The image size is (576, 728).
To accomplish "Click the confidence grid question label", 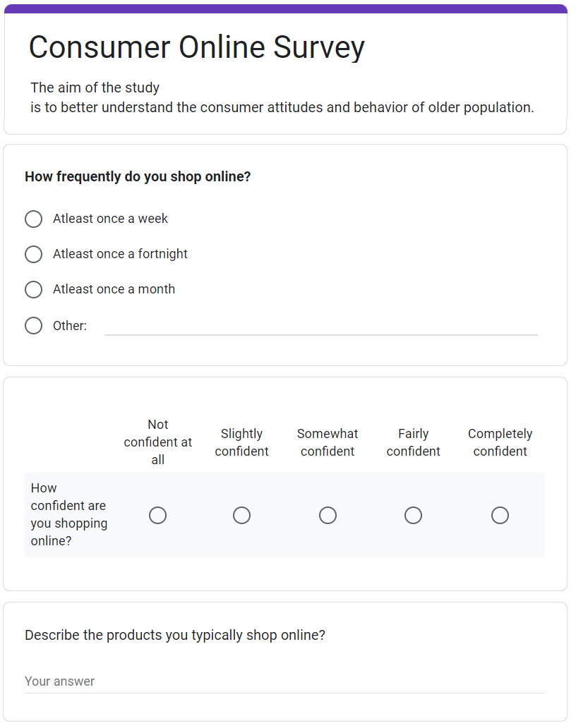I will click(68, 514).
